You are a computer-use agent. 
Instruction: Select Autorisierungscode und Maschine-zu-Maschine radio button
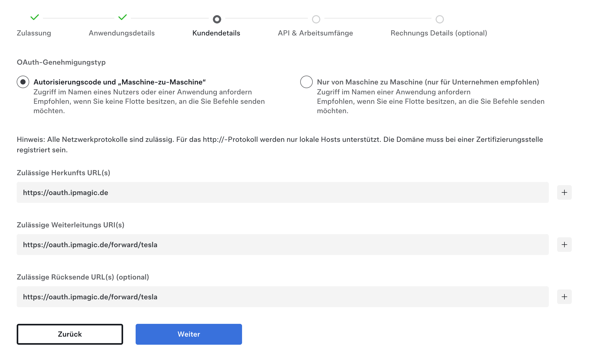pyautogui.click(x=23, y=82)
